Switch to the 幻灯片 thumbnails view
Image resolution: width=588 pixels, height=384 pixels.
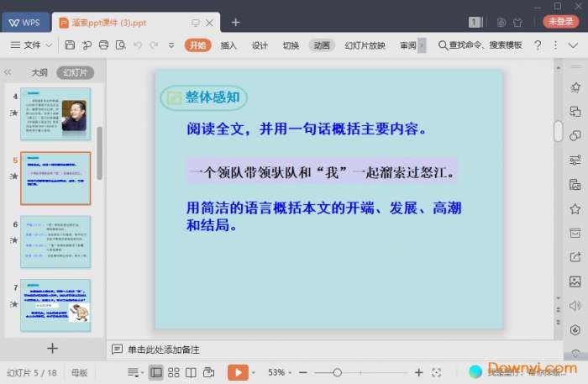coord(75,72)
